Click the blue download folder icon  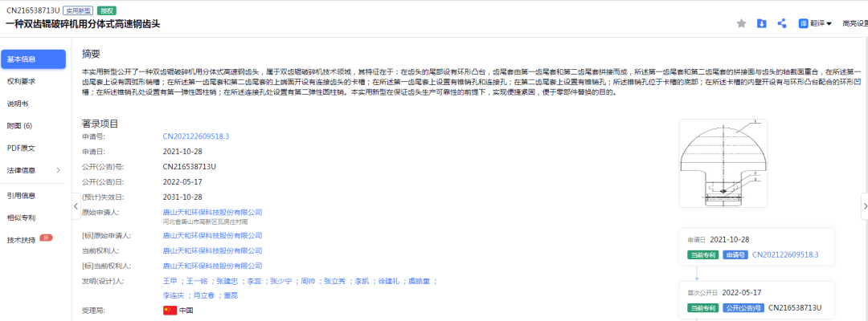click(762, 23)
